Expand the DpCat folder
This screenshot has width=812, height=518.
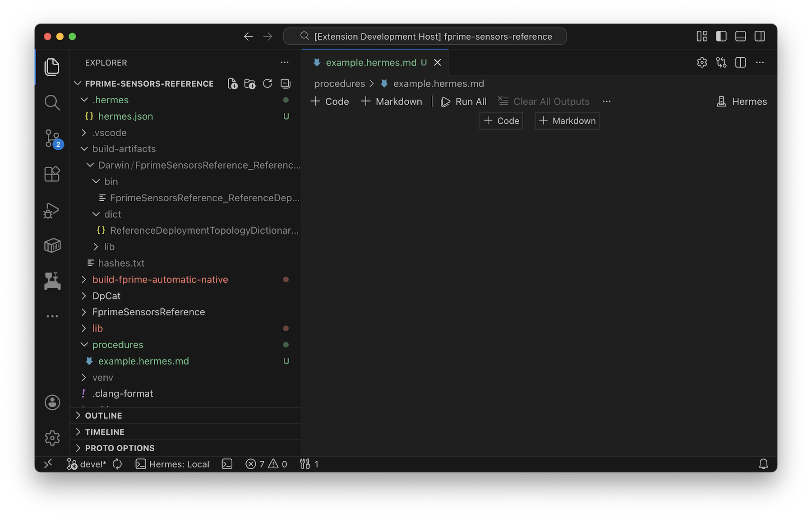(106, 296)
